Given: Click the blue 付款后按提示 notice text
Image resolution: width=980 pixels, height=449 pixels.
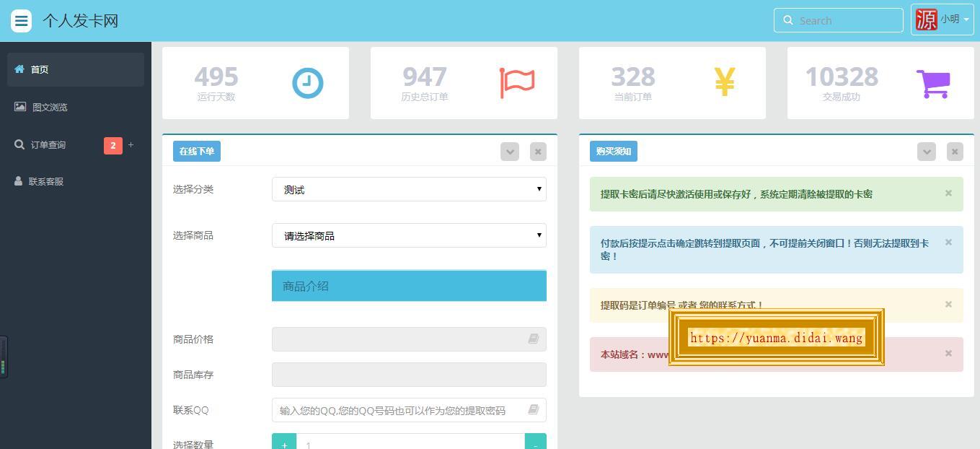Looking at the screenshot, I should click(765, 250).
